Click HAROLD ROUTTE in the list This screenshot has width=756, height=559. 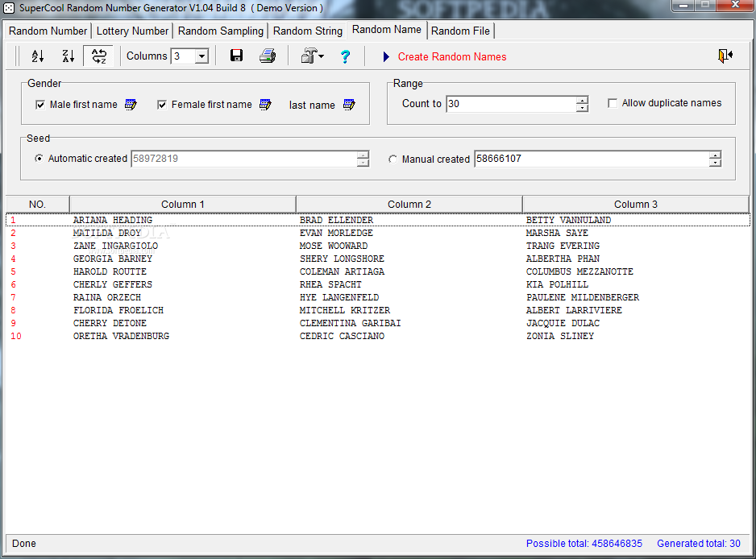[110, 271]
